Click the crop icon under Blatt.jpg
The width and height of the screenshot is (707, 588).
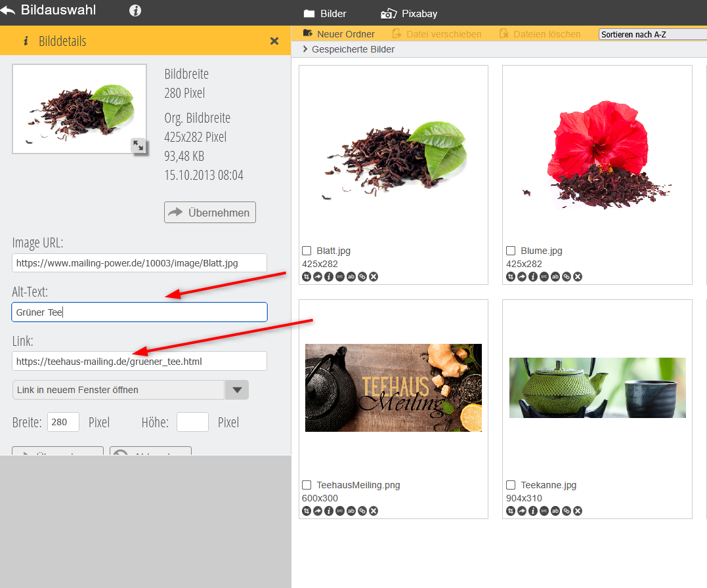[x=307, y=277]
